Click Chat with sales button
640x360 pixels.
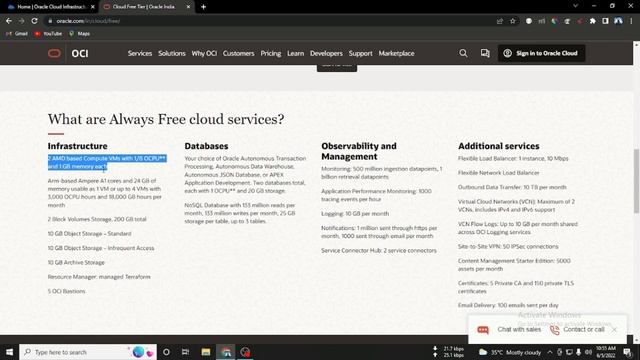coord(509,329)
